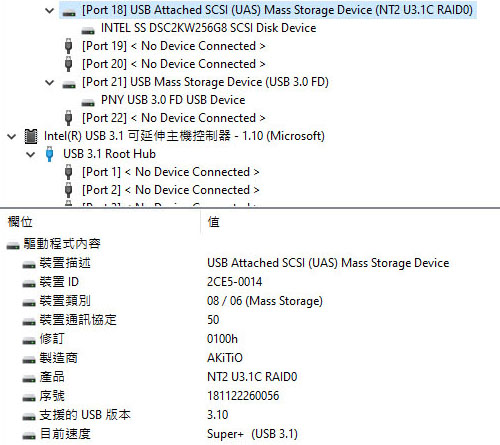The image size is (500, 445).
Task: Select Port 1 under USB 3.1 Root Hub
Action: [x=171, y=172]
